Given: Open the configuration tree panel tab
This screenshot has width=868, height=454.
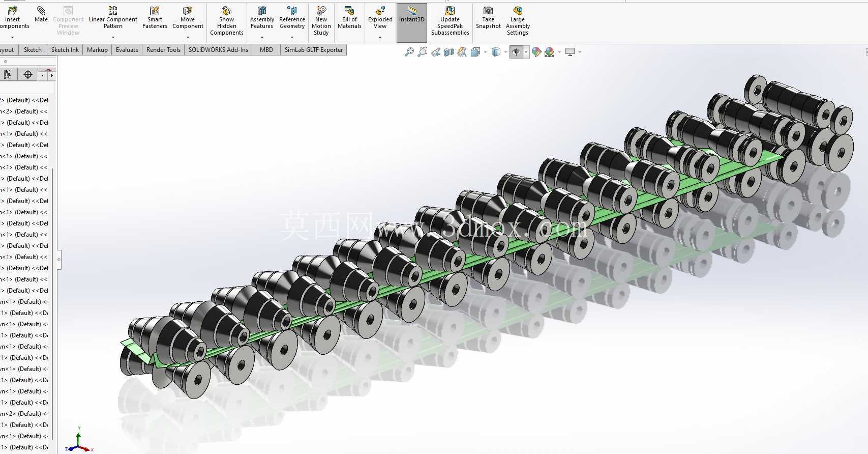Looking at the screenshot, I should click(7, 75).
